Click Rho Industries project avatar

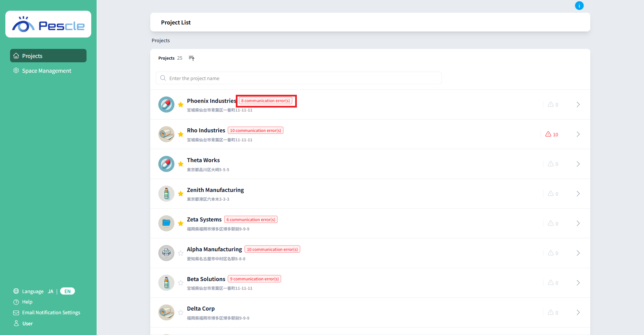pos(166,134)
